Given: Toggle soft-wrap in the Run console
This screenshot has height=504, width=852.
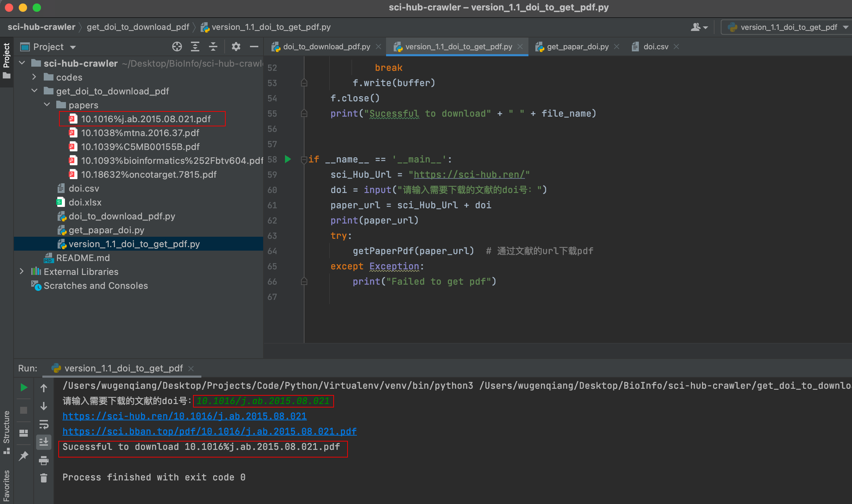Looking at the screenshot, I should click(44, 425).
